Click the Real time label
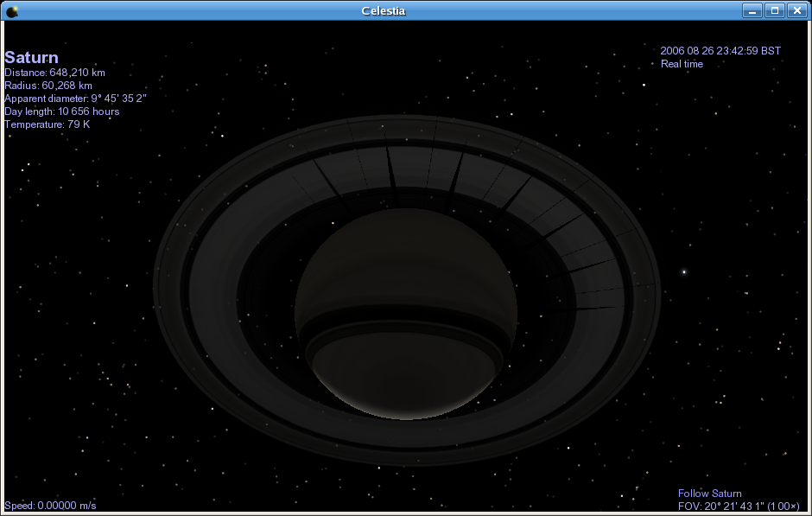Viewport: 812px width, 516px height. point(682,64)
